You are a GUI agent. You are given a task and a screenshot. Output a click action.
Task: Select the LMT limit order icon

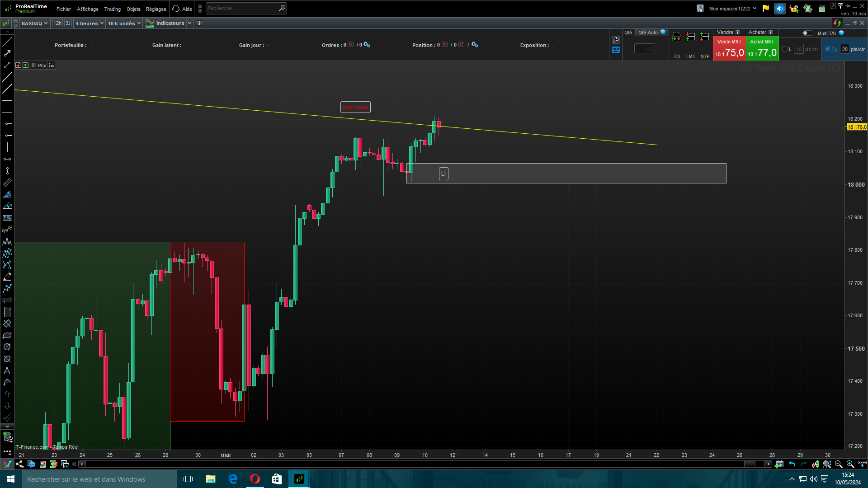[690, 38]
